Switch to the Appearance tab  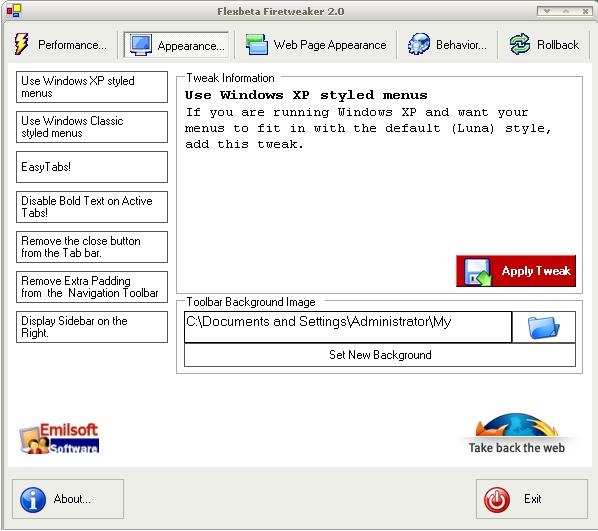176,45
